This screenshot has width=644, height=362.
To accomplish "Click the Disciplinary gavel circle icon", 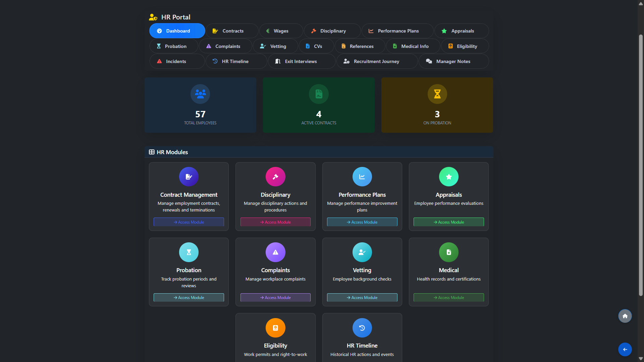I will (275, 177).
